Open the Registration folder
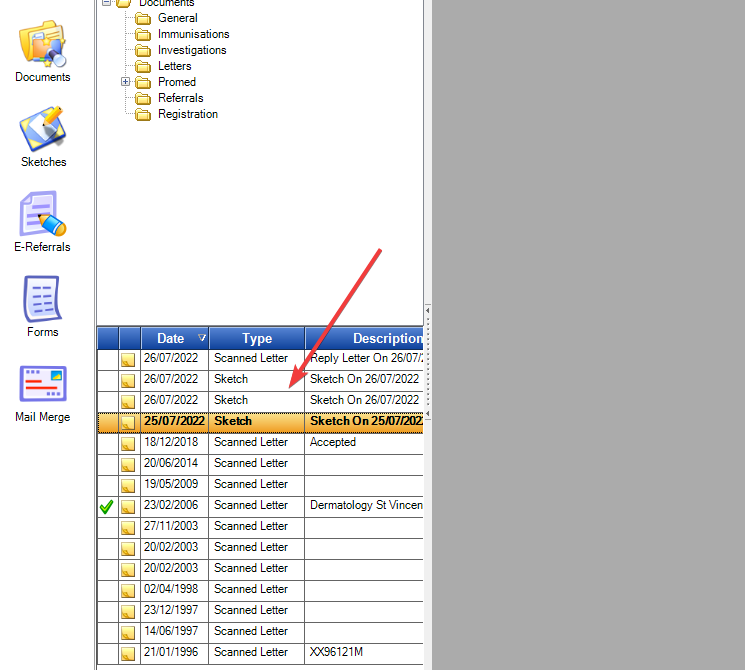 187,114
